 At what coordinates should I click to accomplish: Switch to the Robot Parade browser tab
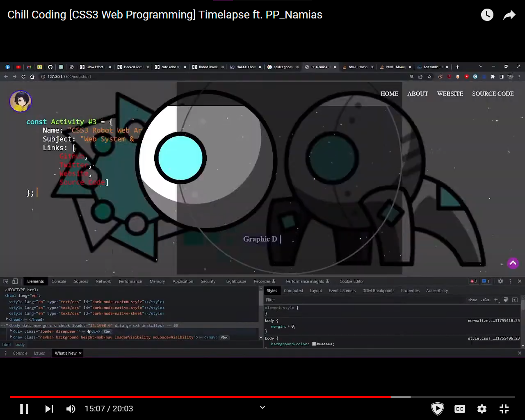click(208, 67)
